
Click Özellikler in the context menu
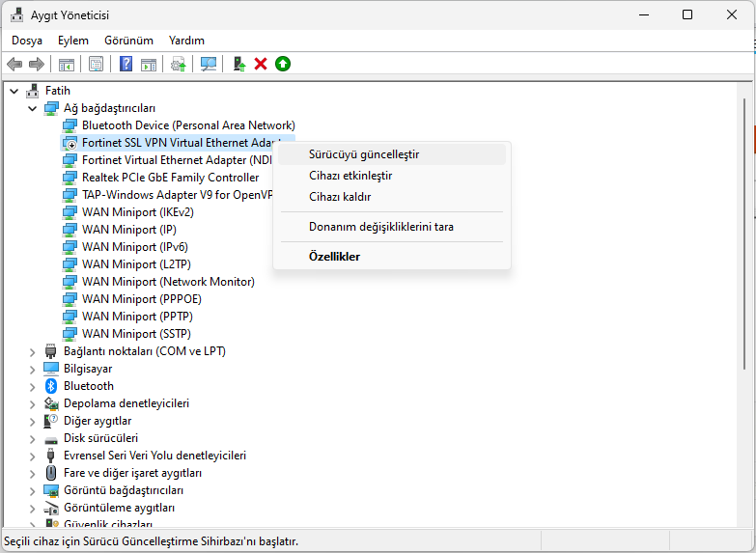pyautogui.click(x=334, y=257)
